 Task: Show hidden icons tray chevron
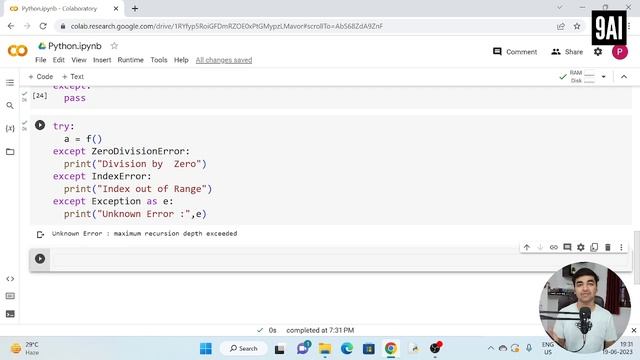(491, 348)
